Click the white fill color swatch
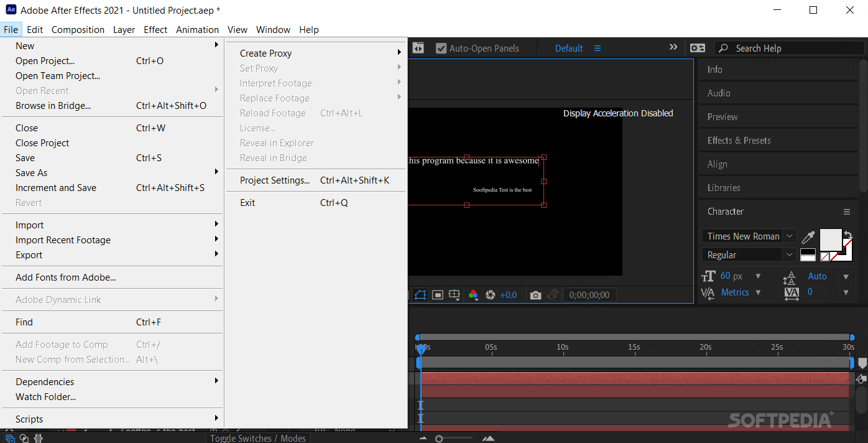868x443 pixels. (831, 240)
